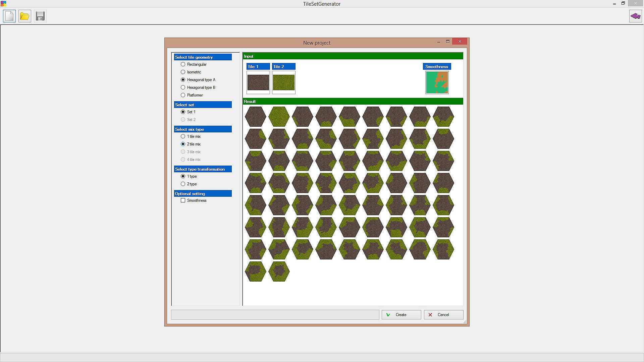Click the Tile 2 grass texture thumbnail
The image size is (644, 362).
coord(283,82)
